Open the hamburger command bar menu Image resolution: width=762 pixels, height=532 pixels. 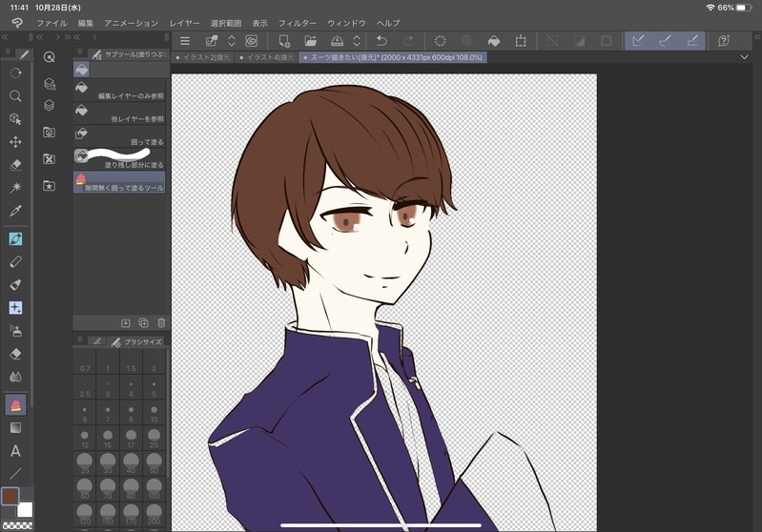(x=185, y=41)
